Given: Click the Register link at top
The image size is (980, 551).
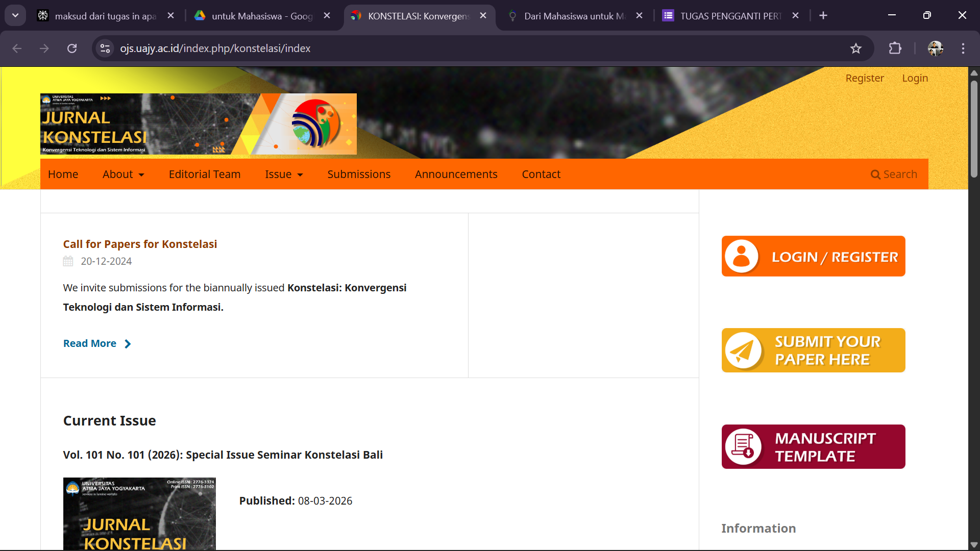Looking at the screenshot, I should (x=865, y=78).
